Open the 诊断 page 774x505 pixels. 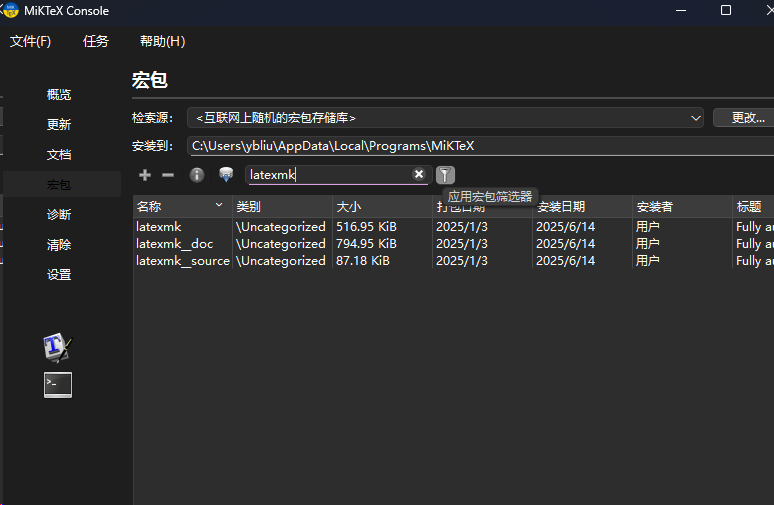coord(59,215)
